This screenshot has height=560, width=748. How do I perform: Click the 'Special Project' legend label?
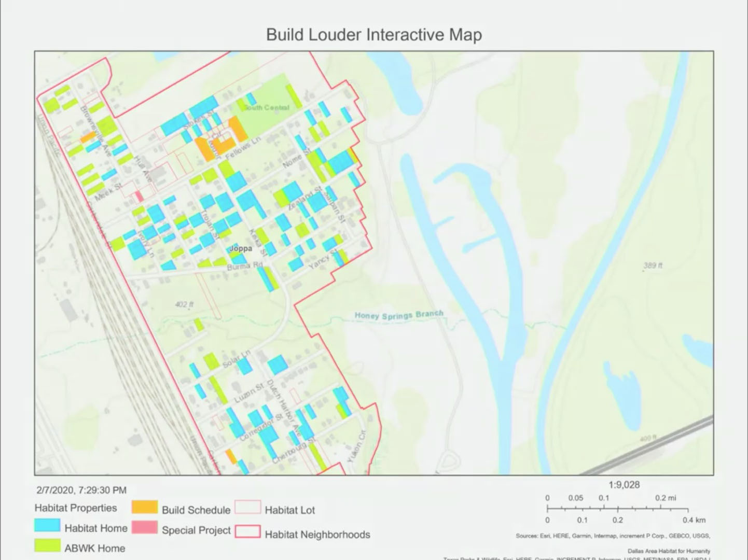click(x=196, y=530)
